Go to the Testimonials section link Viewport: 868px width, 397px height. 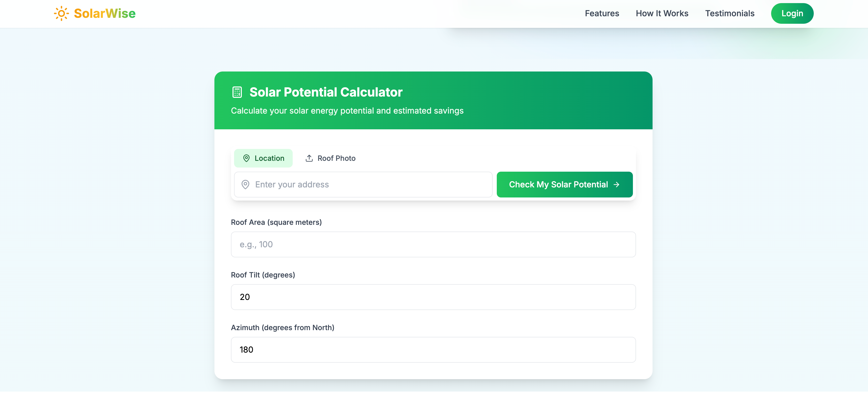click(x=730, y=13)
